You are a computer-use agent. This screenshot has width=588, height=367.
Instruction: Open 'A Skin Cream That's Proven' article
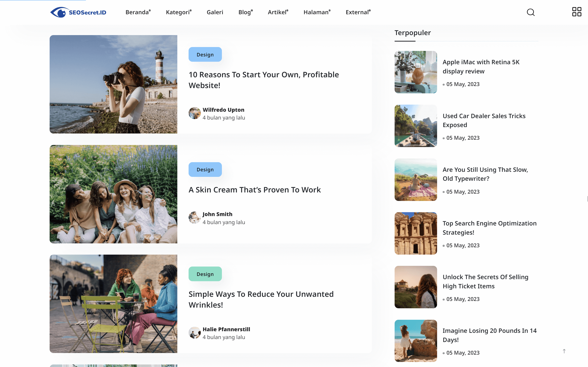click(x=254, y=189)
